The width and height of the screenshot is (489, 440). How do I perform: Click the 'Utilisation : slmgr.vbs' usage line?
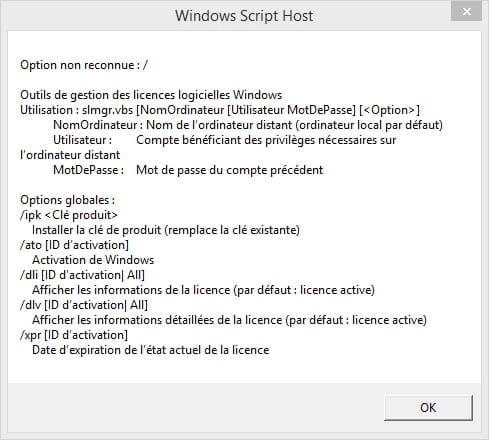point(220,110)
